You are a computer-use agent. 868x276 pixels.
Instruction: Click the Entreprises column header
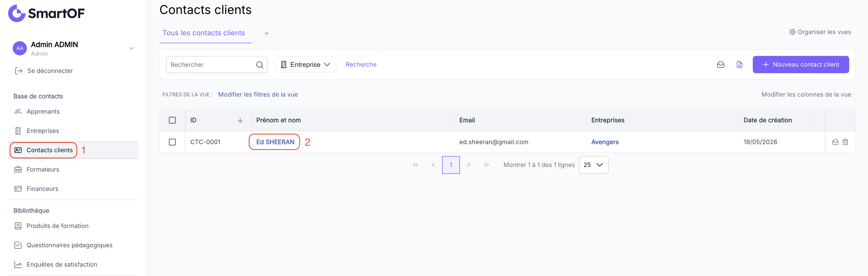click(x=608, y=120)
